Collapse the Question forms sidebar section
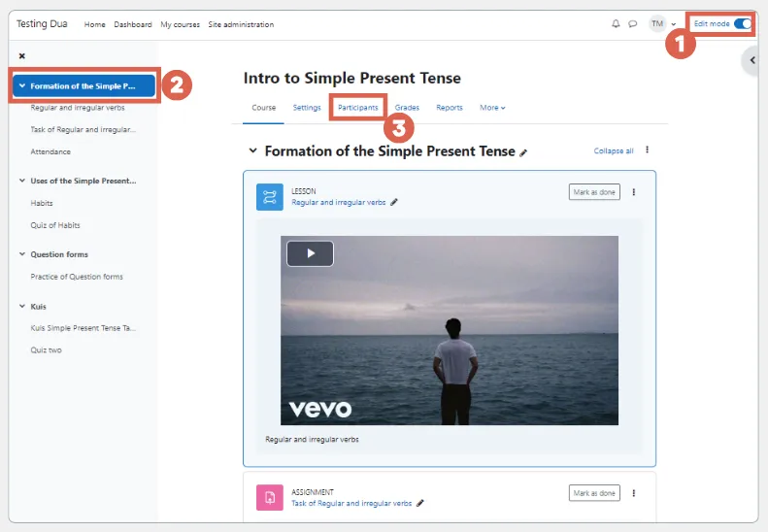The height and width of the screenshot is (532, 768). pyautogui.click(x=22, y=254)
